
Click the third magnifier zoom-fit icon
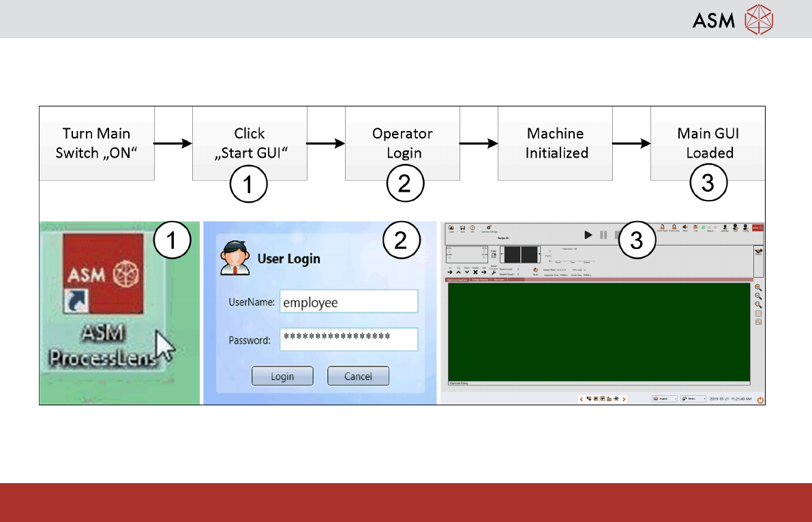coord(758,305)
